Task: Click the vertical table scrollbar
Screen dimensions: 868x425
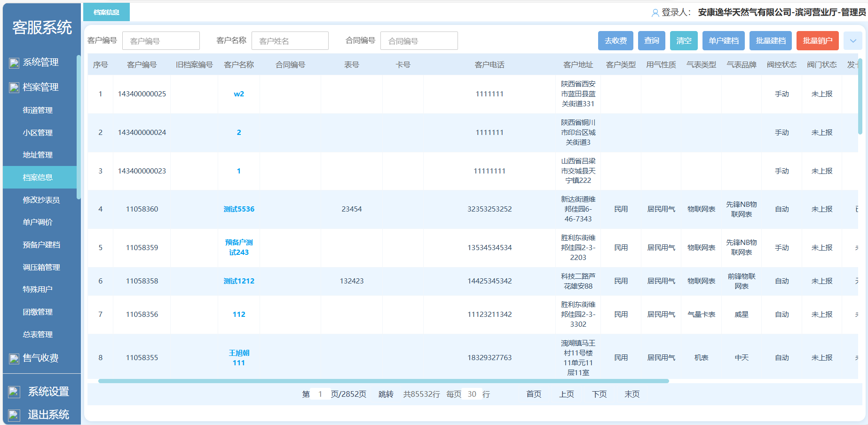Action: [860, 96]
